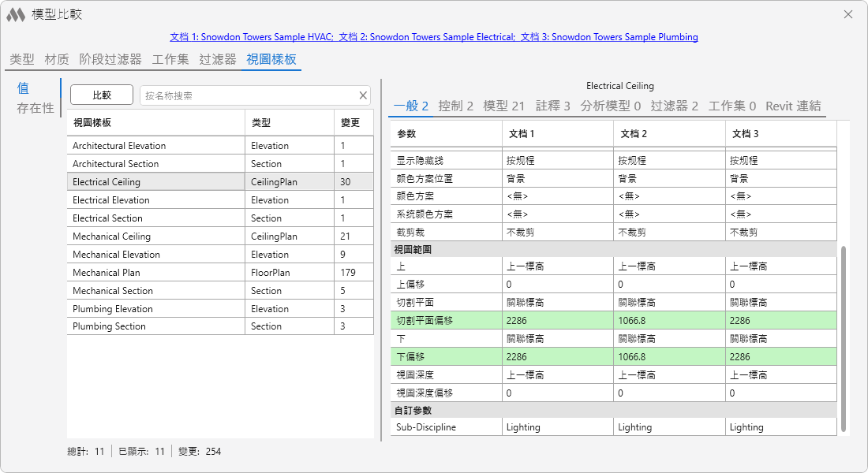Click the model compare app logo icon
The height and width of the screenshot is (473, 868).
(16, 15)
